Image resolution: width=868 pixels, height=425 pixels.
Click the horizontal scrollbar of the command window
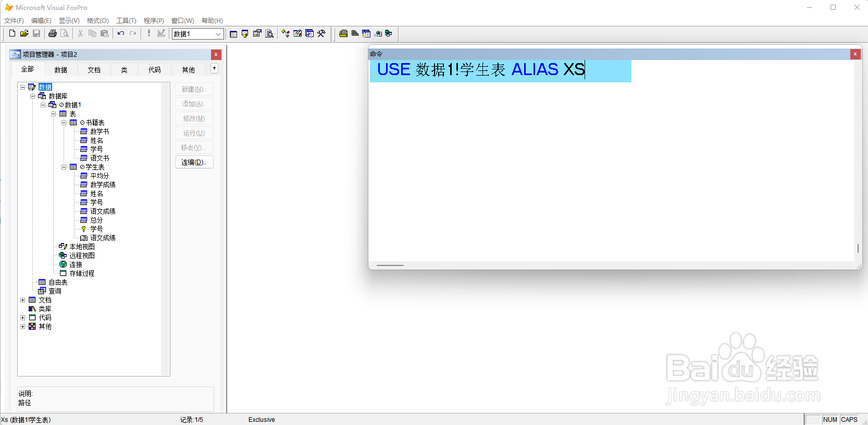(390, 265)
